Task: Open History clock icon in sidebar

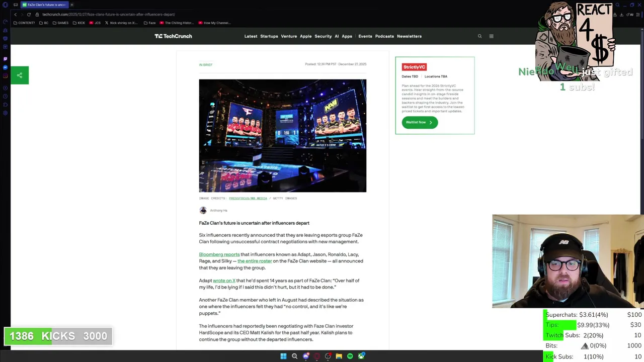Action: (5, 96)
